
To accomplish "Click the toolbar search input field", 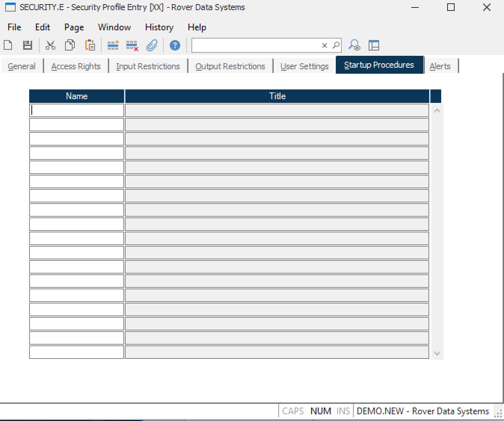I will click(x=256, y=45).
